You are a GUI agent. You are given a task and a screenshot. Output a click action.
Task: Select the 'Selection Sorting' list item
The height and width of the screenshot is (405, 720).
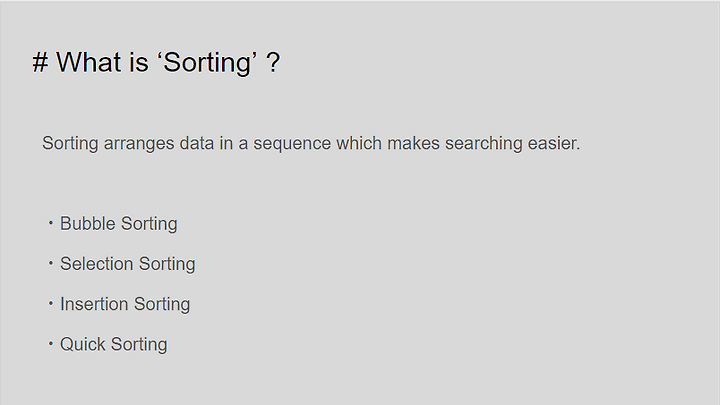point(128,264)
